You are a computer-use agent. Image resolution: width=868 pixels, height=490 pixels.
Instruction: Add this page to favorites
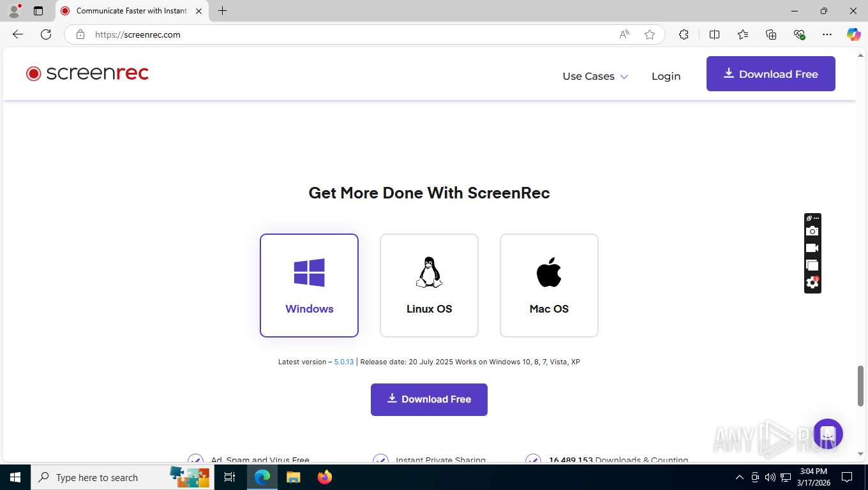pyautogui.click(x=650, y=34)
